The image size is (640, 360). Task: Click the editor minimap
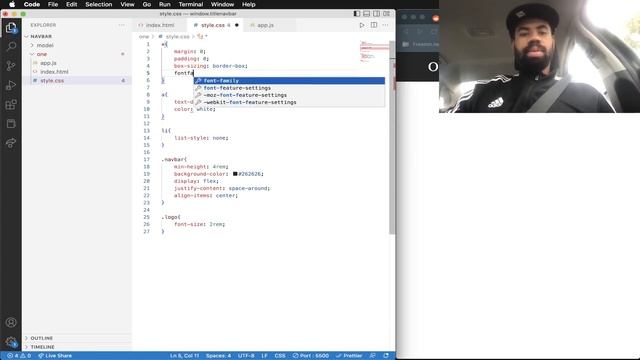tap(374, 51)
